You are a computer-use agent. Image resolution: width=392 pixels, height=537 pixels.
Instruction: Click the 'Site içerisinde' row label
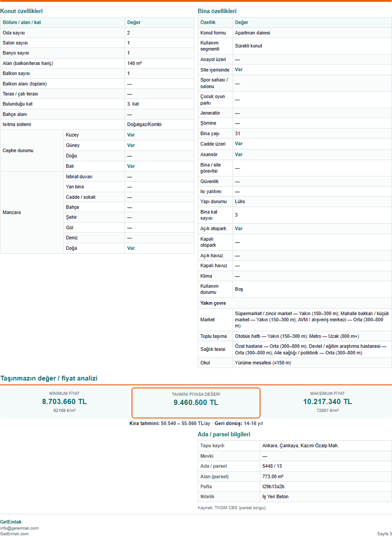pos(215,70)
